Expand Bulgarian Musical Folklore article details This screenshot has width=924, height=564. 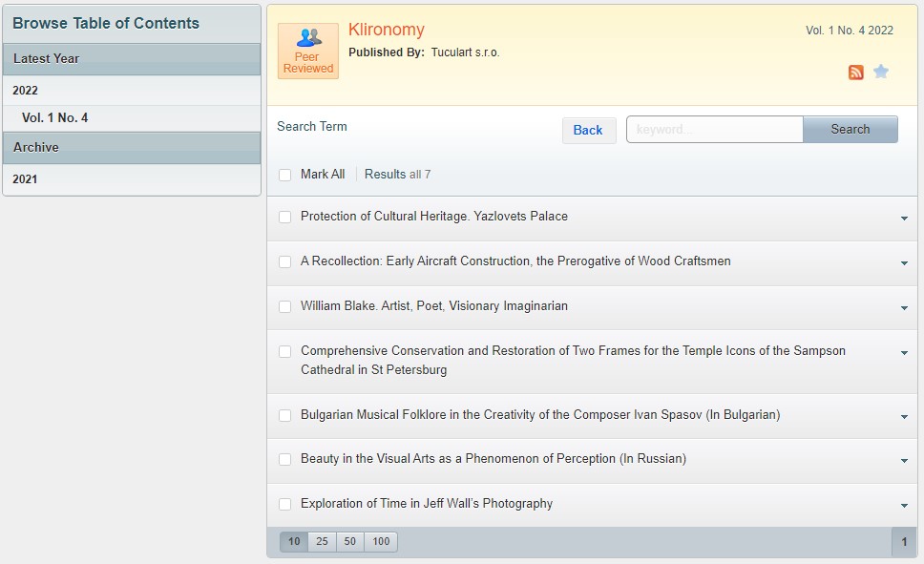click(904, 417)
